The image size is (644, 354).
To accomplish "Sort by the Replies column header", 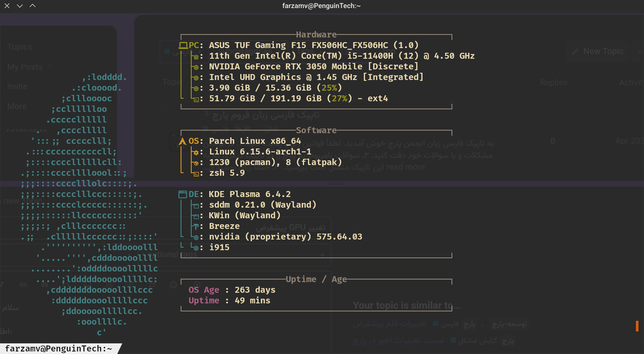I will pos(554,83).
